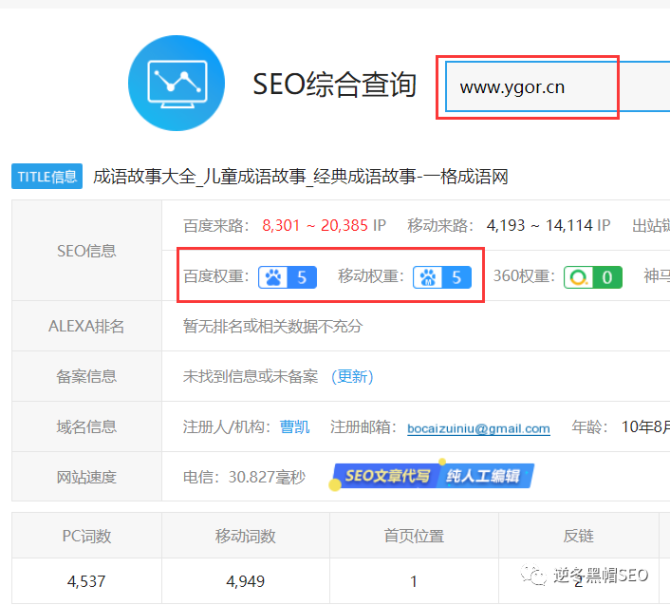670x605 pixels.
Task: Click the domain input field www.ygor.cn
Action: (558, 87)
